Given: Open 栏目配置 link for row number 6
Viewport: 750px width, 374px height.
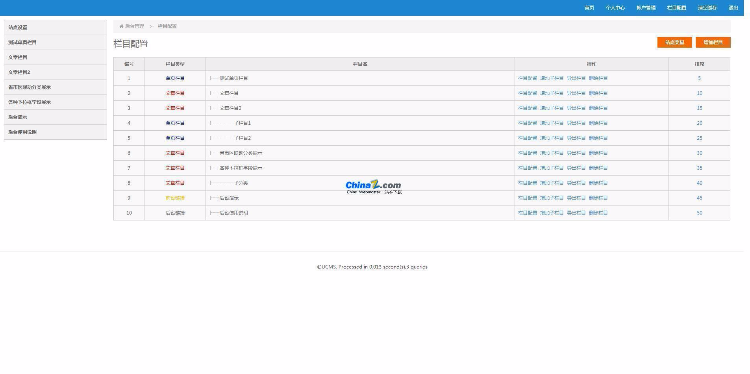Looking at the screenshot, I should (x=527, y=153).
